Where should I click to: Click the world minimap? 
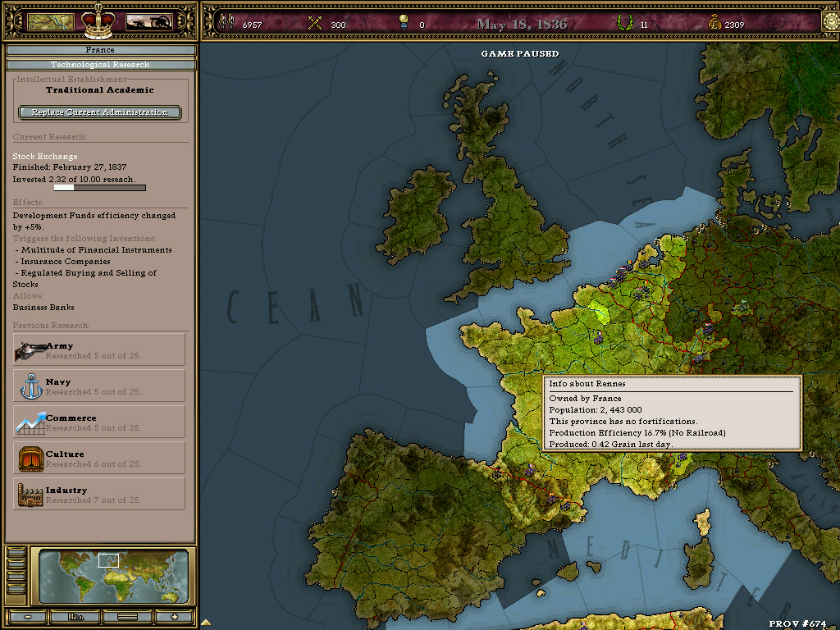point(113,576)
